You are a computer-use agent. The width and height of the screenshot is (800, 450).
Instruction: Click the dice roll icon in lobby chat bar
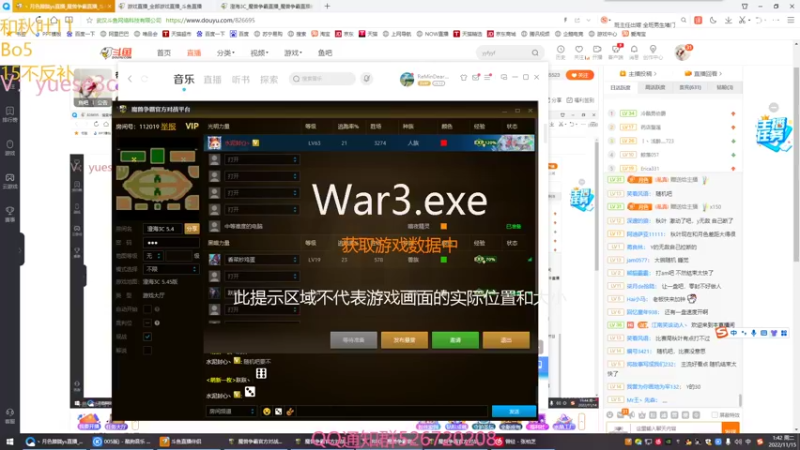tap(278, 411)
